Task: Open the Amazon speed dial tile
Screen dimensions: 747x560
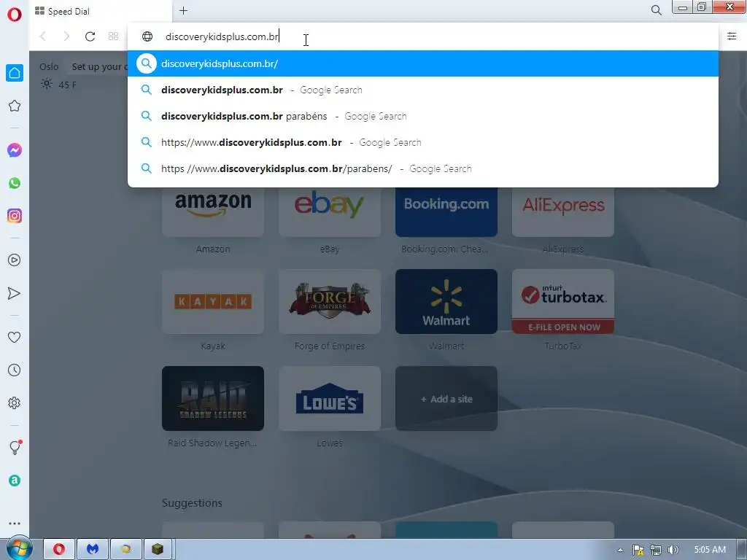Action: [x=213, y=212]
